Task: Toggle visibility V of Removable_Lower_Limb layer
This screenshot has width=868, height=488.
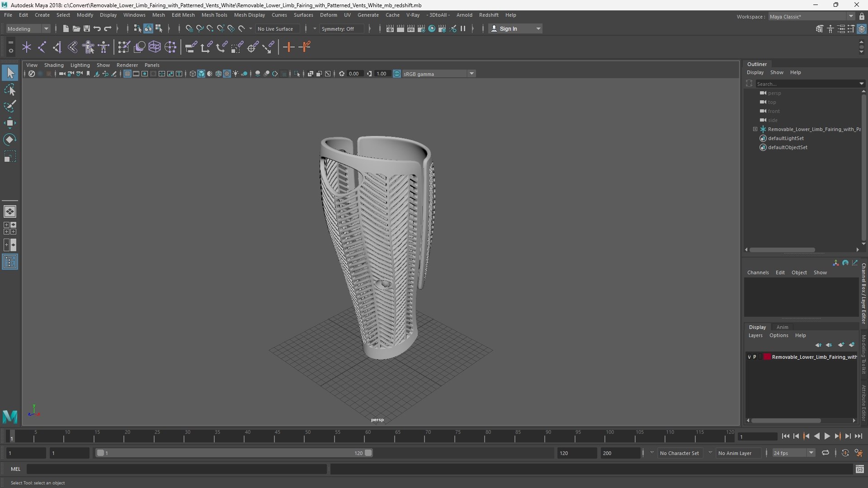Action: pos(749,357)
